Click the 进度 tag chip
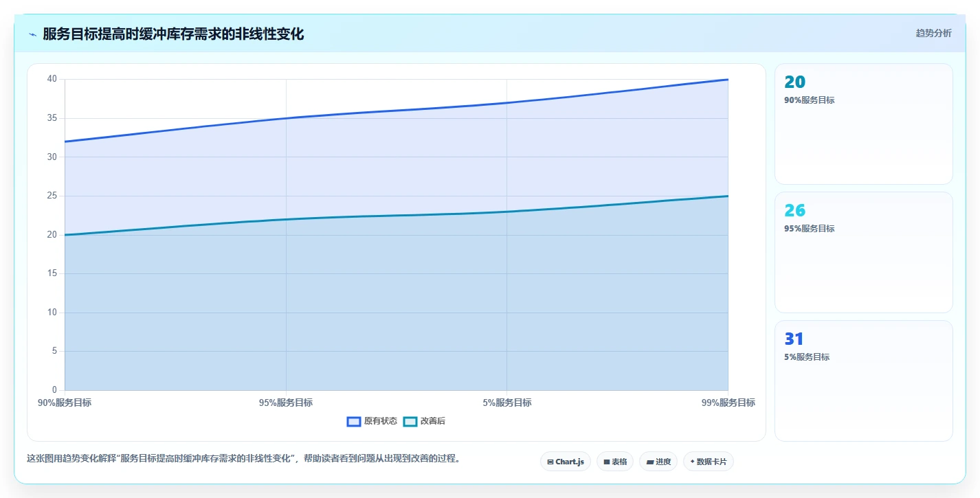Image resolution: width=980 pixels, height=498 pixels. (658, 462)
